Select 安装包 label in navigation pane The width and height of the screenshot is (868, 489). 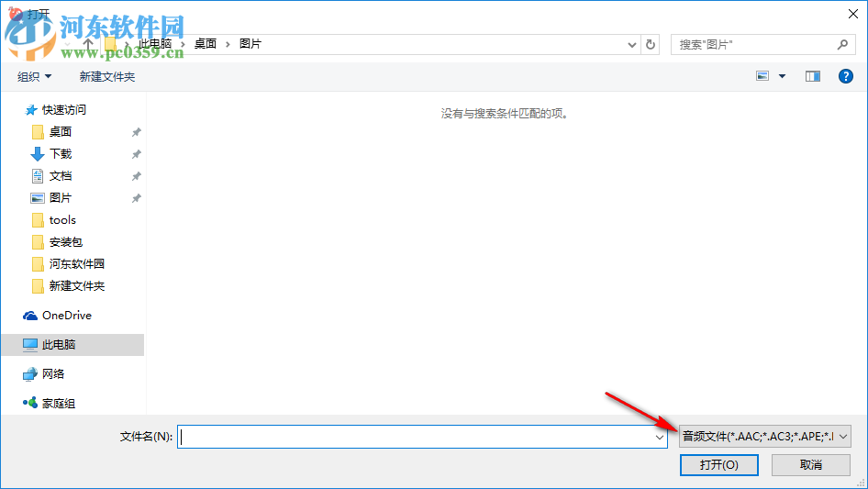point(66,242)
